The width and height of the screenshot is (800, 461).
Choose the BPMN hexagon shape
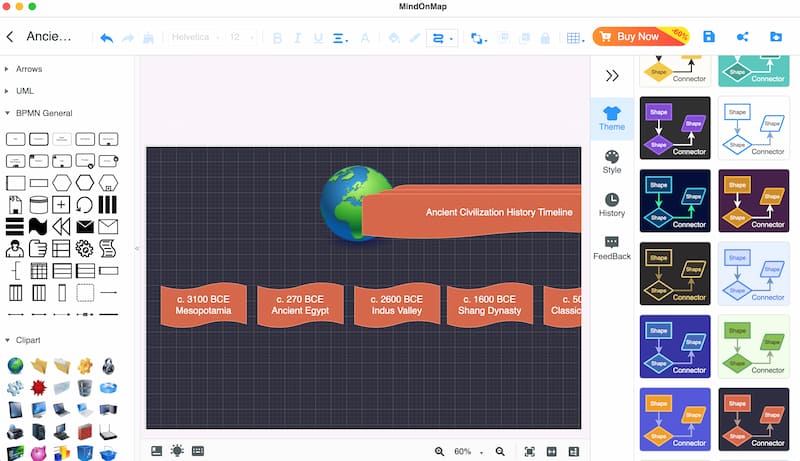point(61,183)
